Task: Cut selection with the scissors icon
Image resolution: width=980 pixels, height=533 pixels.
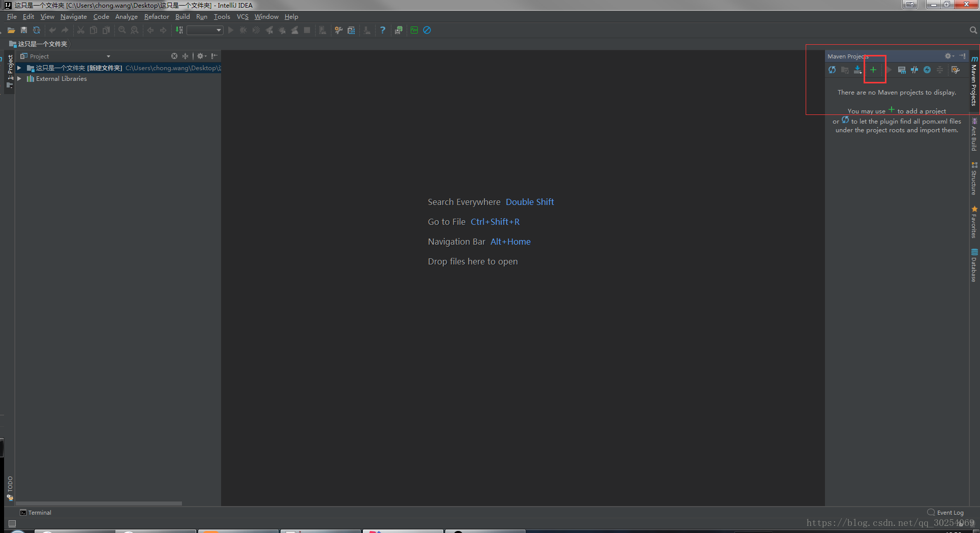Action: pyautogui.click(x=81, y=31)
